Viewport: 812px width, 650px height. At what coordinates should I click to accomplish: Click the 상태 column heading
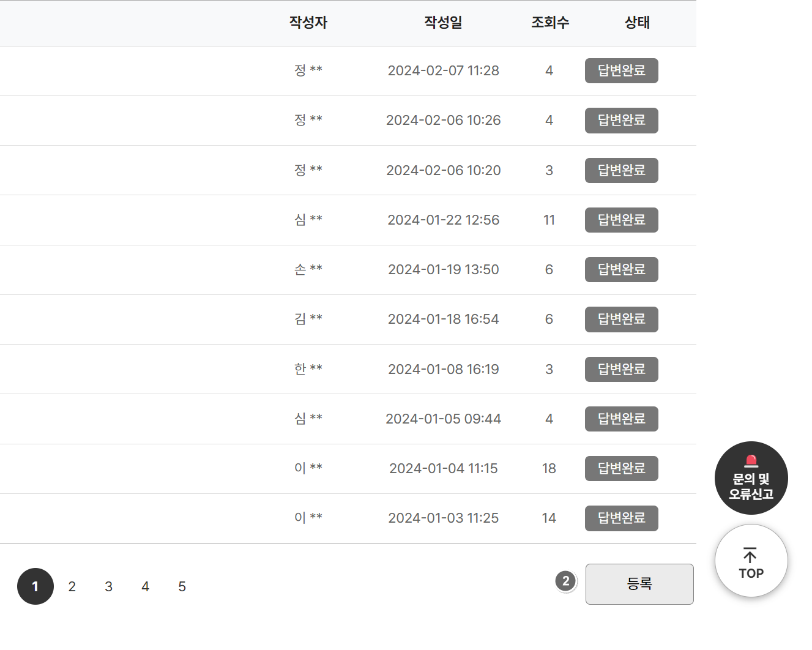637,22
